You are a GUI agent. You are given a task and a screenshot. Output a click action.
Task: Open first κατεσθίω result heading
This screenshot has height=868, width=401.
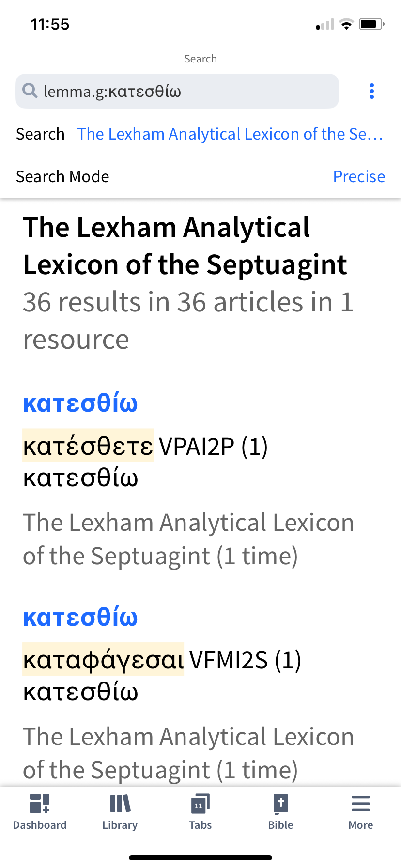(x=80, y=403)
